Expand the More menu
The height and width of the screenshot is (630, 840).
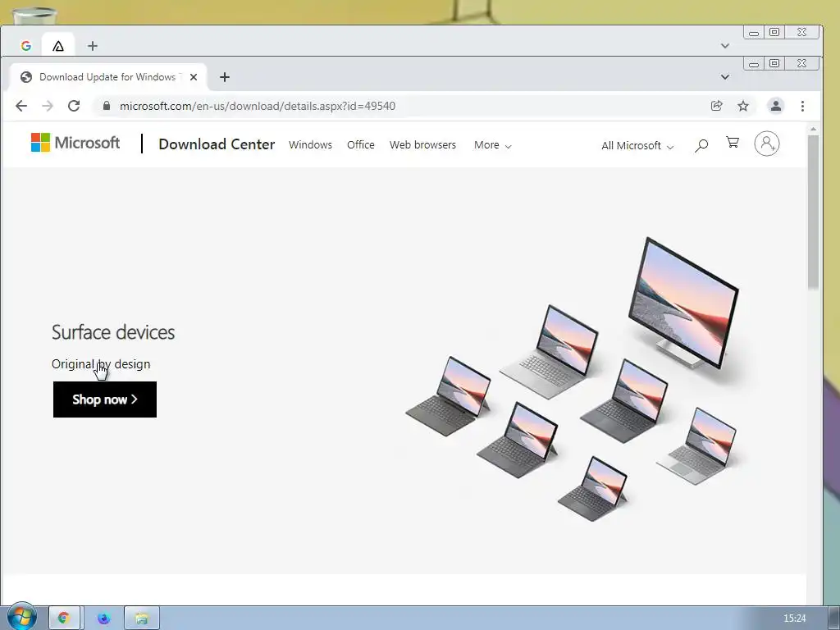tap(492, 145)
